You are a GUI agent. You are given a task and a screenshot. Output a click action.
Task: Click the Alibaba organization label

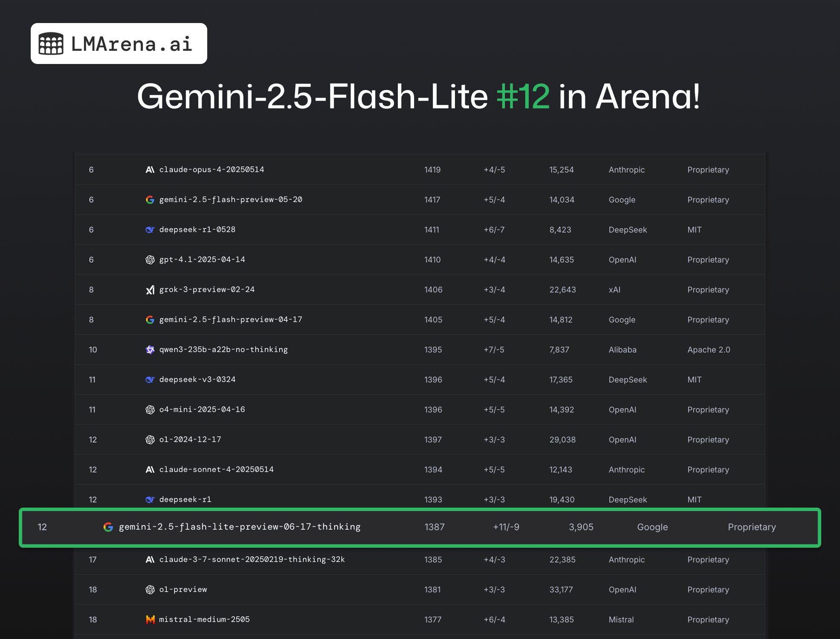pos(623,350)
